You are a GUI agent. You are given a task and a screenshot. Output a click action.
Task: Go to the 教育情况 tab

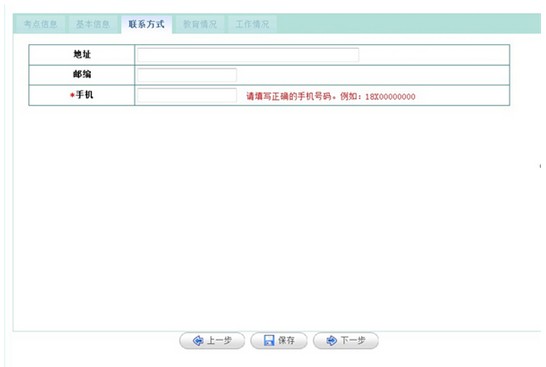point(200,24)
